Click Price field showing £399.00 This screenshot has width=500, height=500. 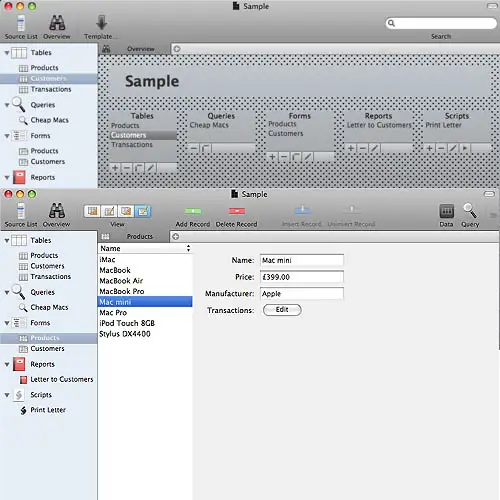pos(302,277)
